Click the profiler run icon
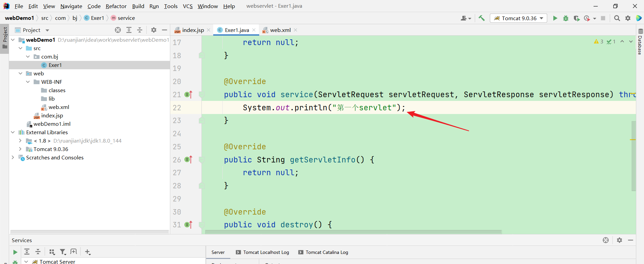Screen dimensions: 644x264 [x=587, y=18]
